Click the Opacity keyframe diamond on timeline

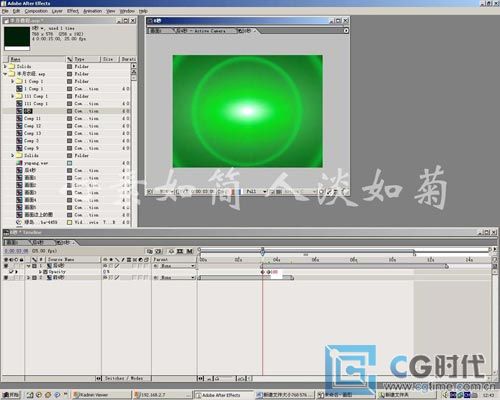263,272
